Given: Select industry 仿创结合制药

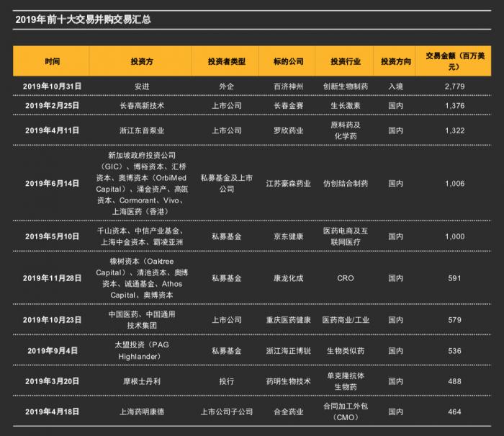Looking at the screenshot, I should coord(346,184).
